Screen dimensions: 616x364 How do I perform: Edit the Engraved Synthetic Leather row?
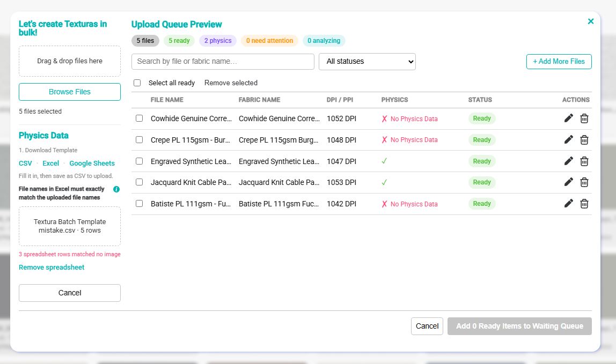click(x=568, y=161)
